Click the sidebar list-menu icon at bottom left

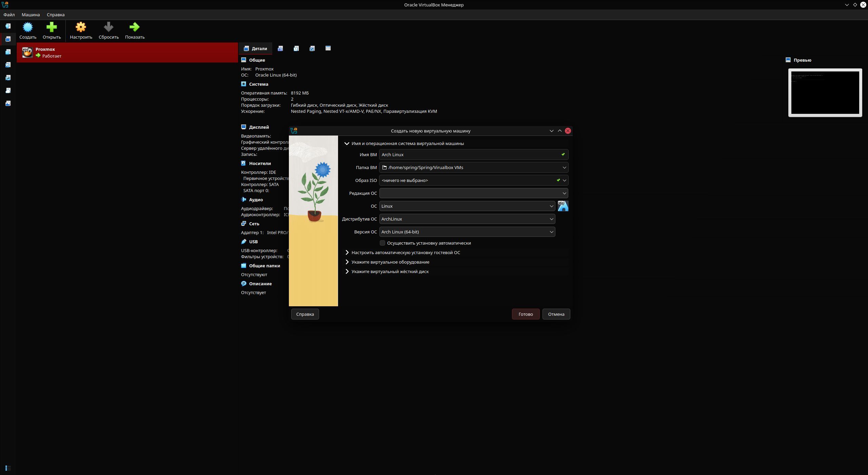(x=8, y=468)
